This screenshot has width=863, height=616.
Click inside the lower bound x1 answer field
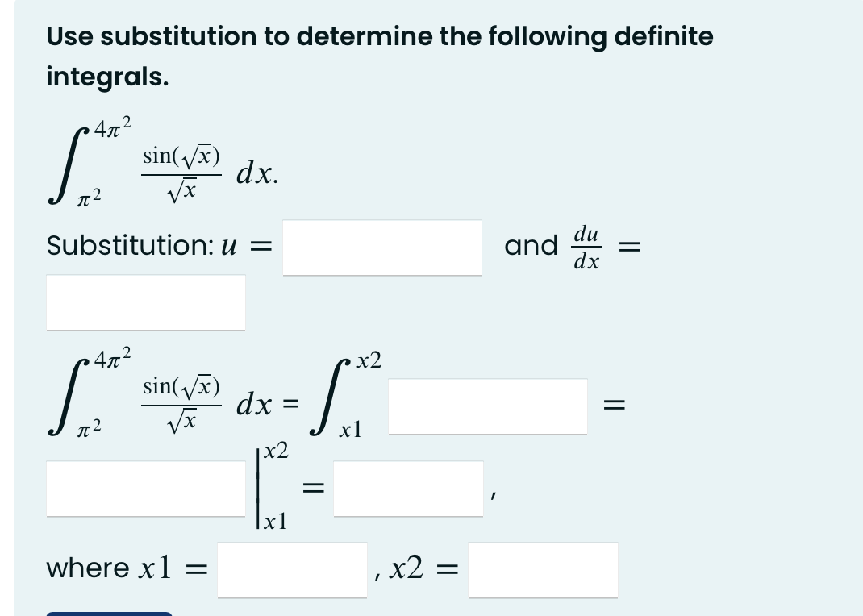[293, 570]
